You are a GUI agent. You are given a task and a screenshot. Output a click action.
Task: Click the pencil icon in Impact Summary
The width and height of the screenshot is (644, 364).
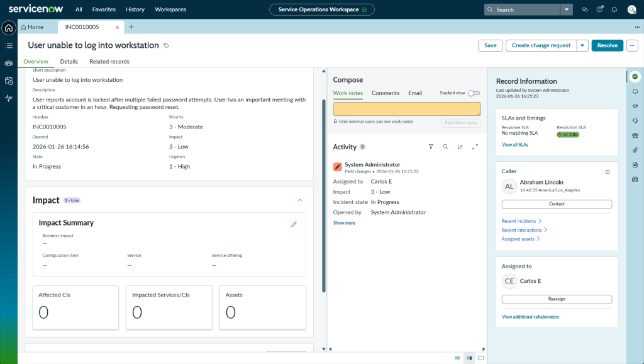(294, 224)
